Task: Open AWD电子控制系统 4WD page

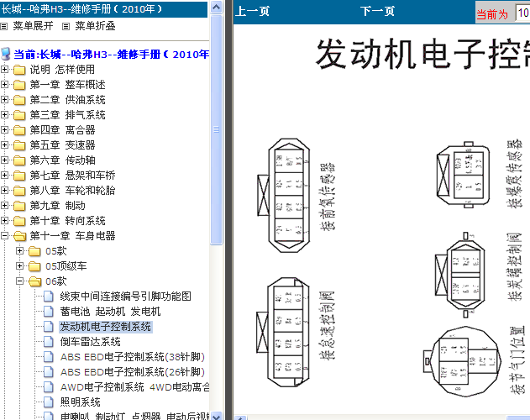Action: tap(134, 387)
